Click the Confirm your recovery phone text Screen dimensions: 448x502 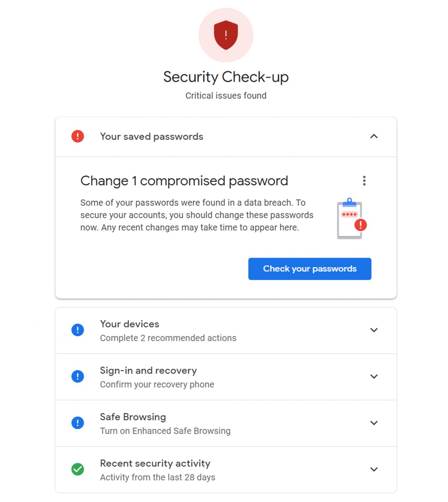[x=157, y=384]
